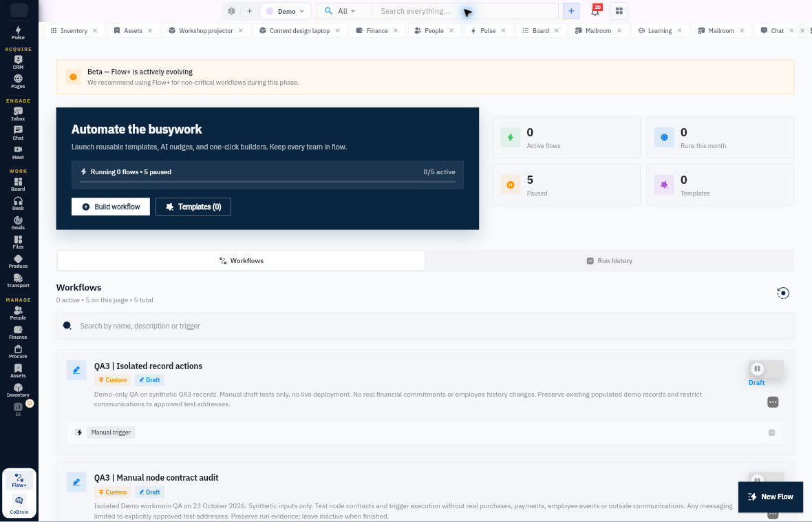Click the Templates stat card
The image size is (812, 522).
pos(720,185)
